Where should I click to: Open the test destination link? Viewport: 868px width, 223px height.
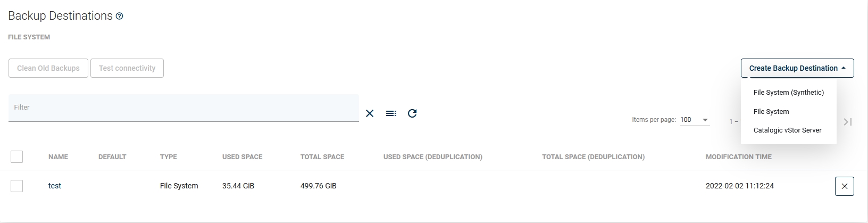55,186
